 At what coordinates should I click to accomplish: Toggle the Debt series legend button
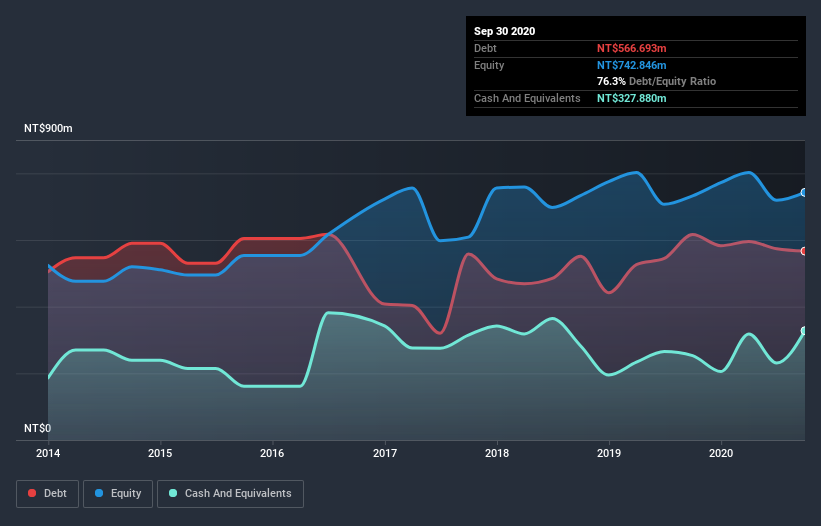(x=47, y=494)
